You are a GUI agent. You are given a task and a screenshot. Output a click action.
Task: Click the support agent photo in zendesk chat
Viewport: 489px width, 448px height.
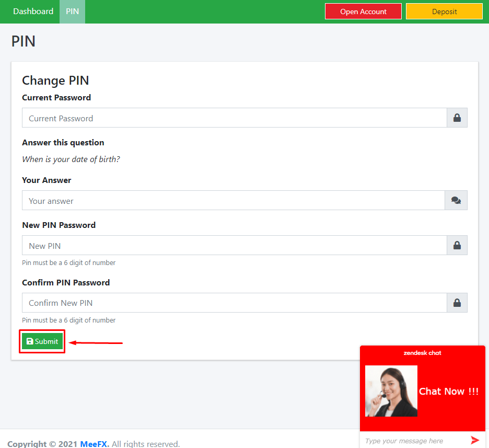pos(391,391)
